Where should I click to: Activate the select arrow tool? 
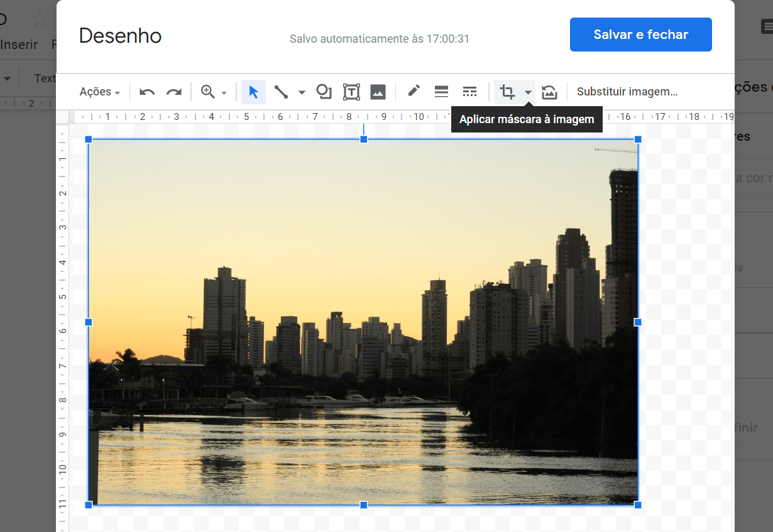tap(253, 92)
